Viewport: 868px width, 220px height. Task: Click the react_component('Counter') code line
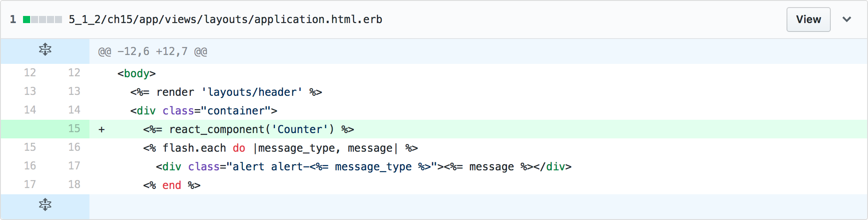point(248,130)
